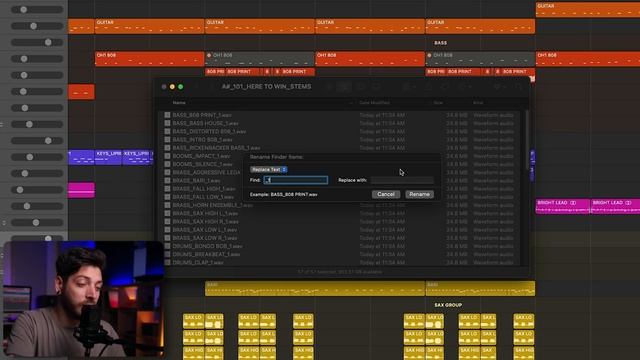Click the BASS_808 PRINT_1.wav file icon
This screenshot has width=640, height=360.
pyautogui.click(x=167, y=115)
